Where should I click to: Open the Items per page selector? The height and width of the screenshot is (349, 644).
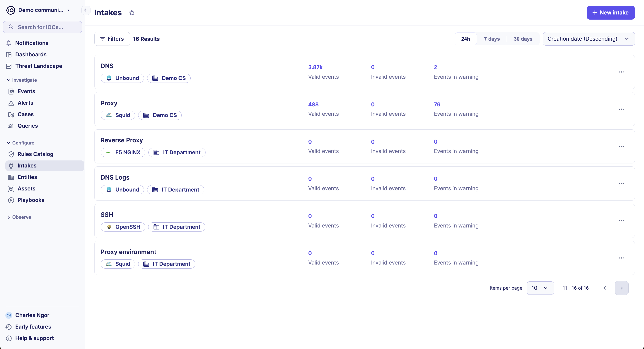pos(540,288)
